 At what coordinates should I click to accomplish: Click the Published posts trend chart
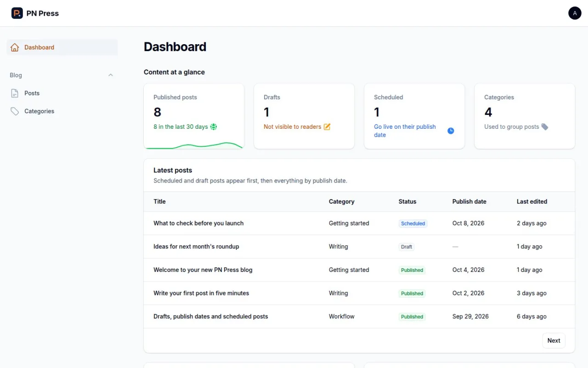coord(194,145)
